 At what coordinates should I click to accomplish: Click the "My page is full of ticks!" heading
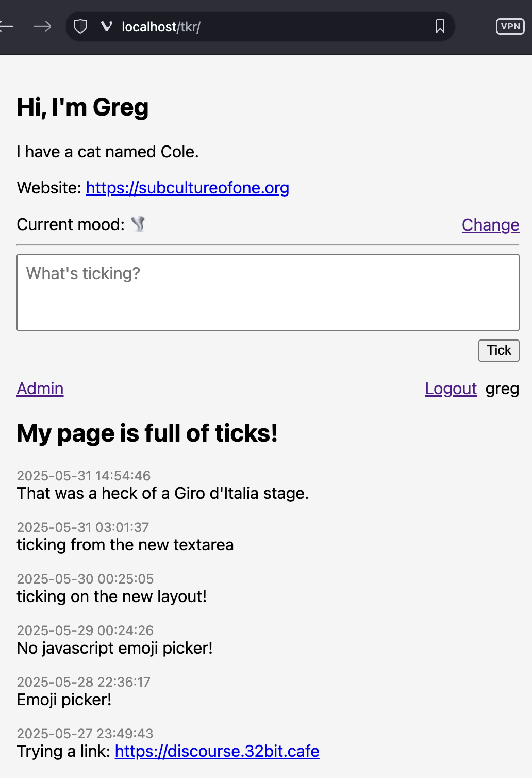pos(147,433)
